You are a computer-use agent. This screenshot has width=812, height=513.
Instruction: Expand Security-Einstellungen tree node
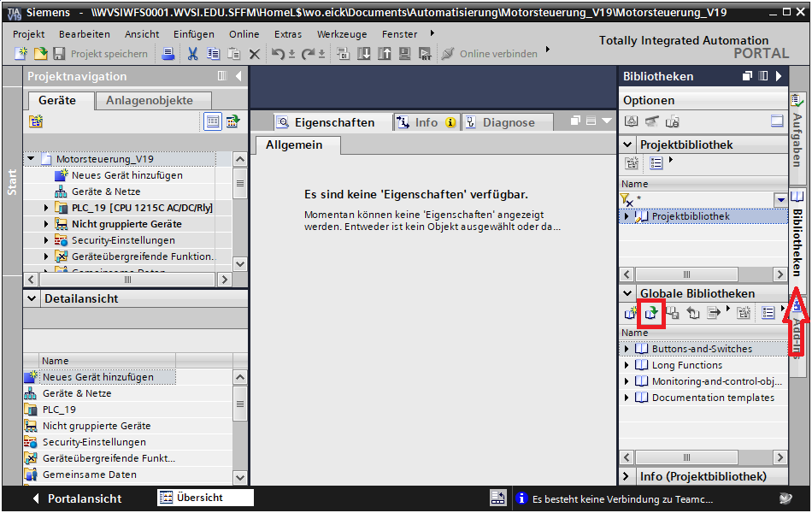click(45, 240)
